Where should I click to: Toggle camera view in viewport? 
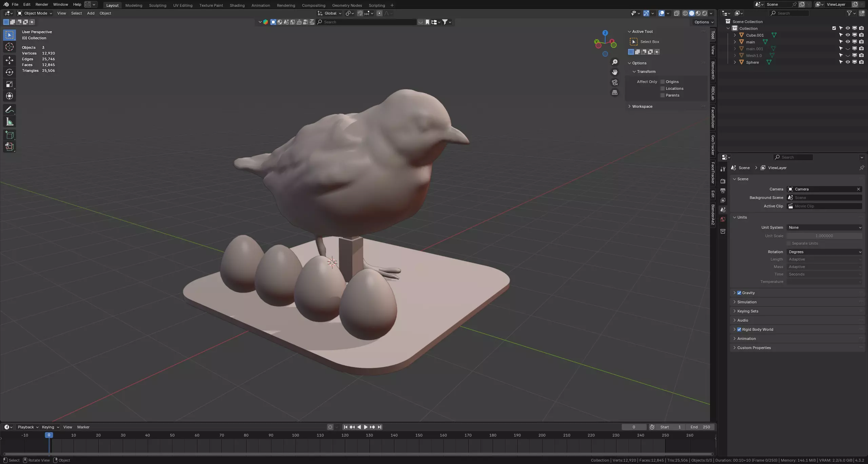coord(614,82)
